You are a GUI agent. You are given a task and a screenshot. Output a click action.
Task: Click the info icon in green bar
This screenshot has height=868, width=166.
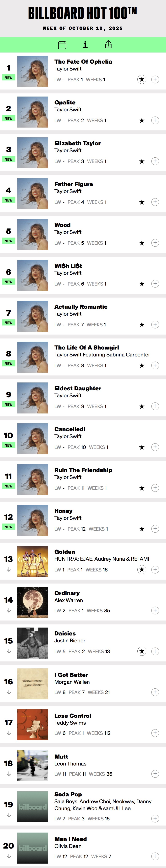(85, 45)
